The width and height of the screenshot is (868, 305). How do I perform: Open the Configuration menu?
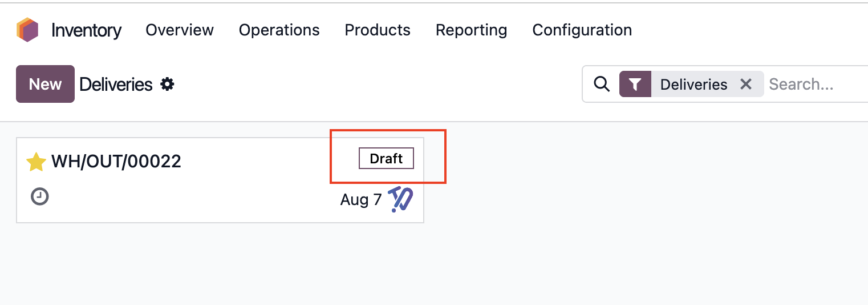coord(582,30)
